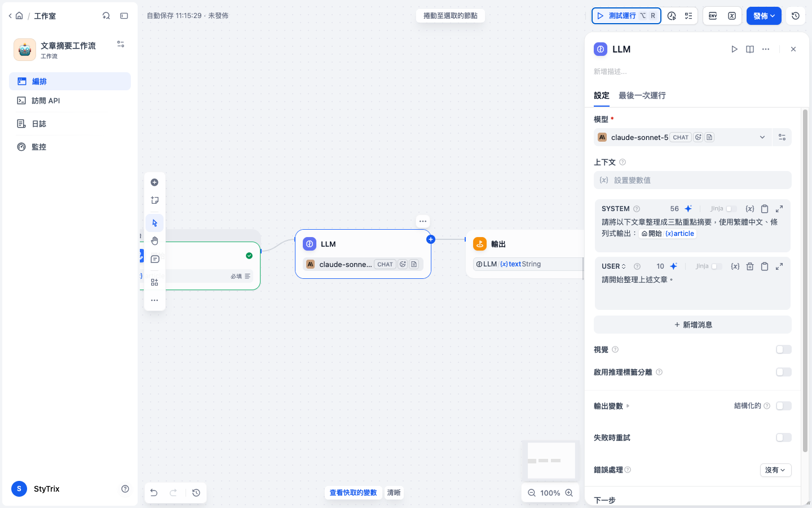Organize nodes with the layout icon
The height and width of the screenshot is (508, 812).
(x=155, y=282)
